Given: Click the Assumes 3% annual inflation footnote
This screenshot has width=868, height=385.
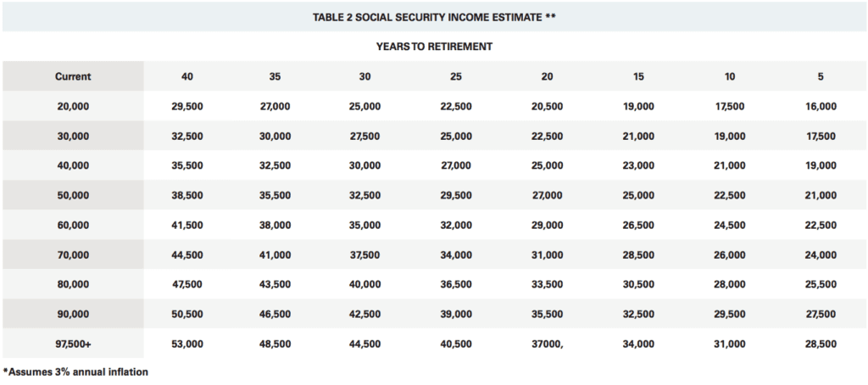Looking at the screenshot, I should point(75,371).
